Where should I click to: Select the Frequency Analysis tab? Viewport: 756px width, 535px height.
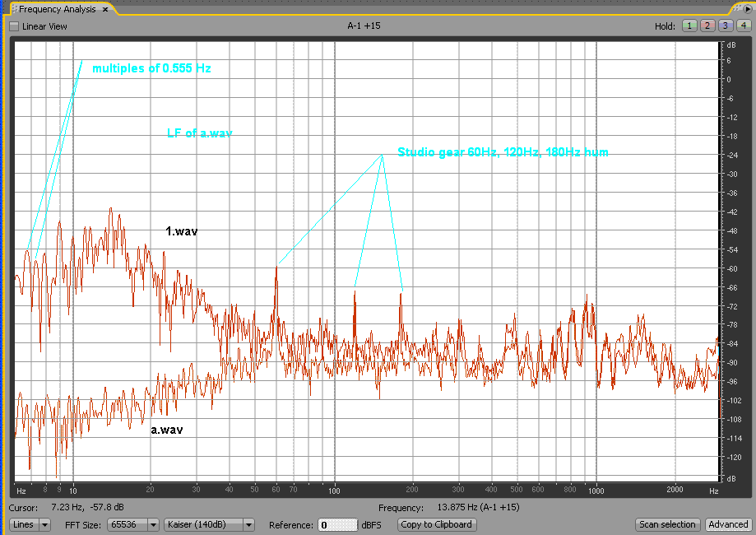pos(58,9)
